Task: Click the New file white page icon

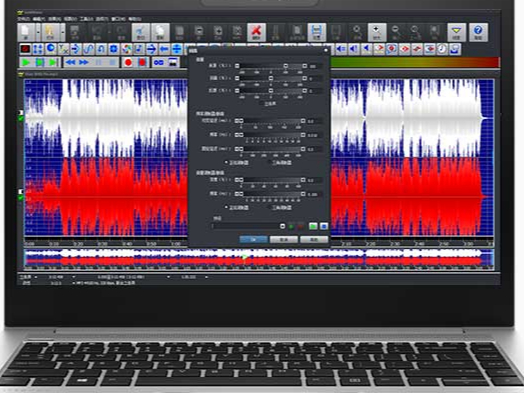Action: point(26,32)
